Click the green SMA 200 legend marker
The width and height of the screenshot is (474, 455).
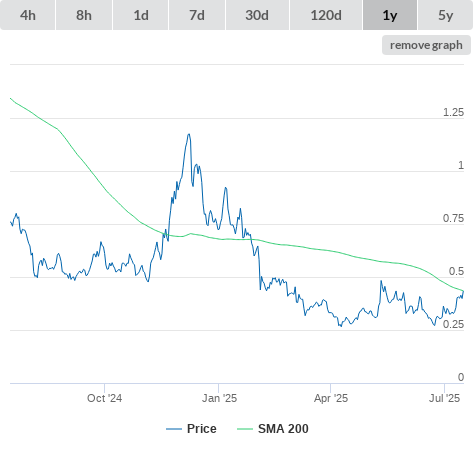[245, 429]
